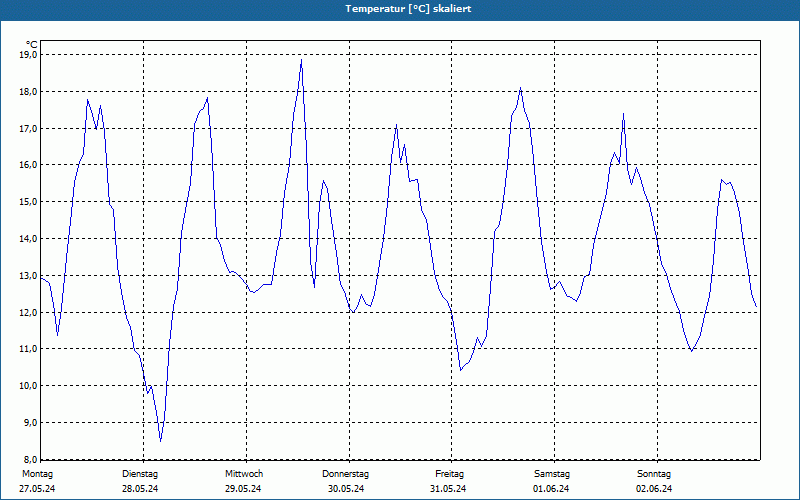Click the date 27.05.24
The width and height of the screenshot is (800, 500).
pyautogui.click(x=37, y=489)
